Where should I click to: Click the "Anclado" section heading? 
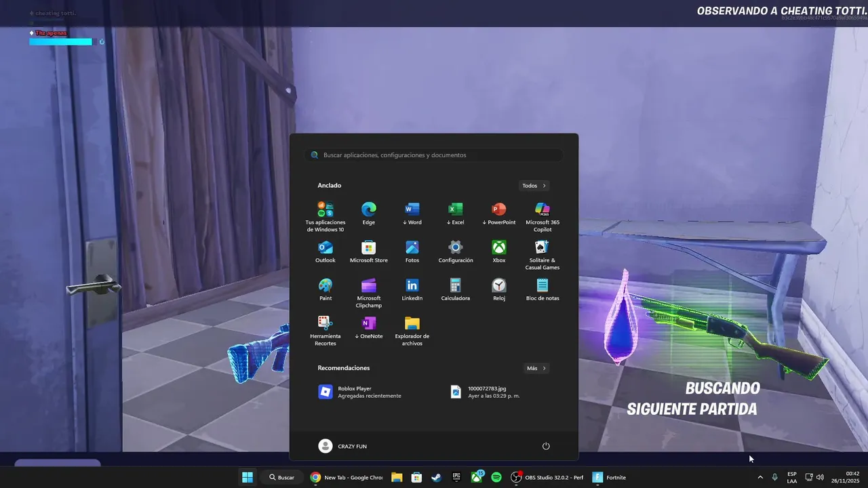click(330, 186)
